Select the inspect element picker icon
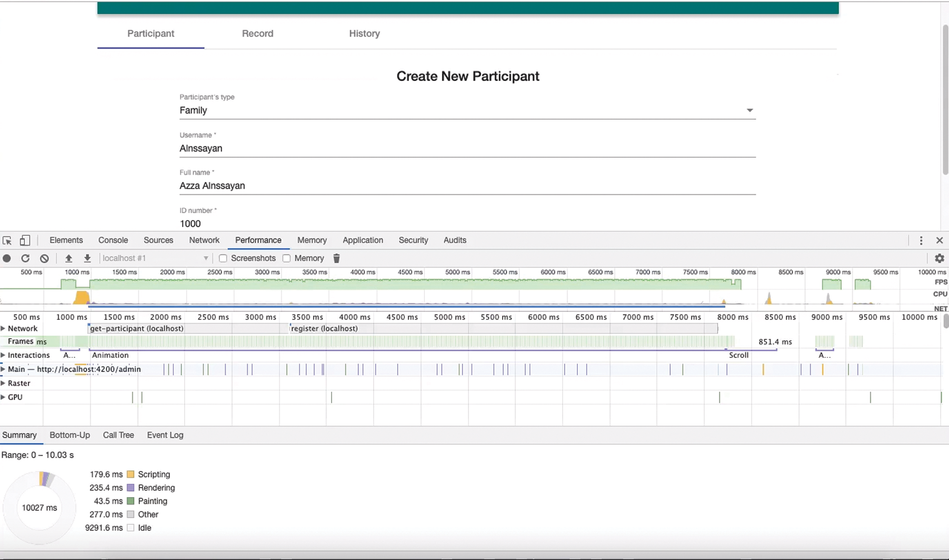Viewport: 949px width, 560px height. click(x=7, y=240)
